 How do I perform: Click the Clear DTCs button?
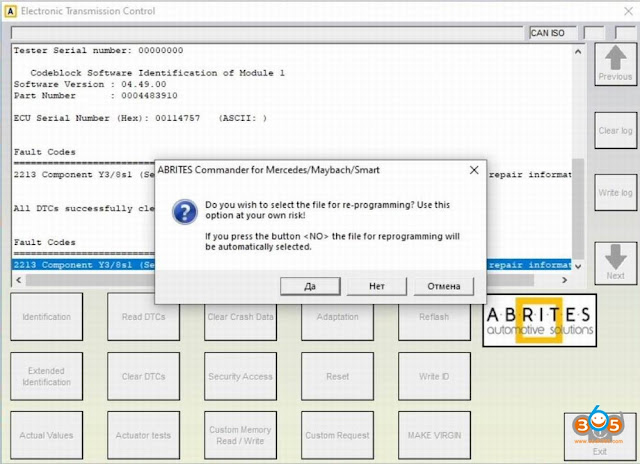pyautogui.click(x=143, y=376)
